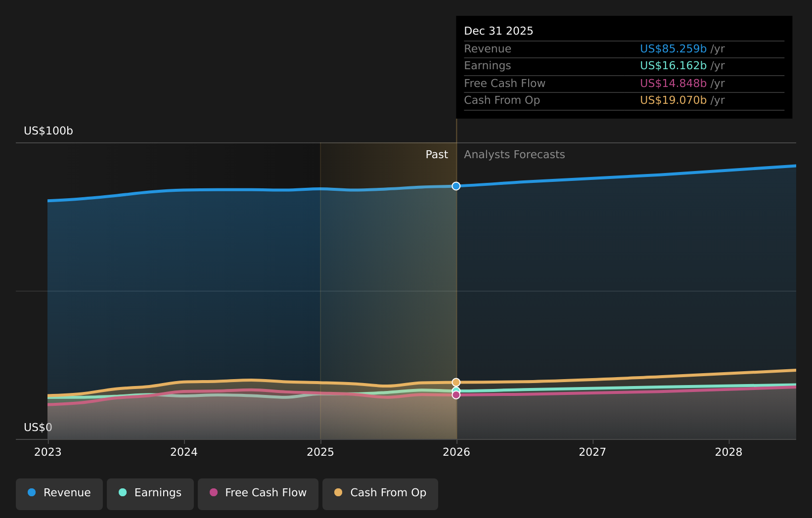Click the blue Revenue data point marker
812x518 pixels.
coord(456,186)
